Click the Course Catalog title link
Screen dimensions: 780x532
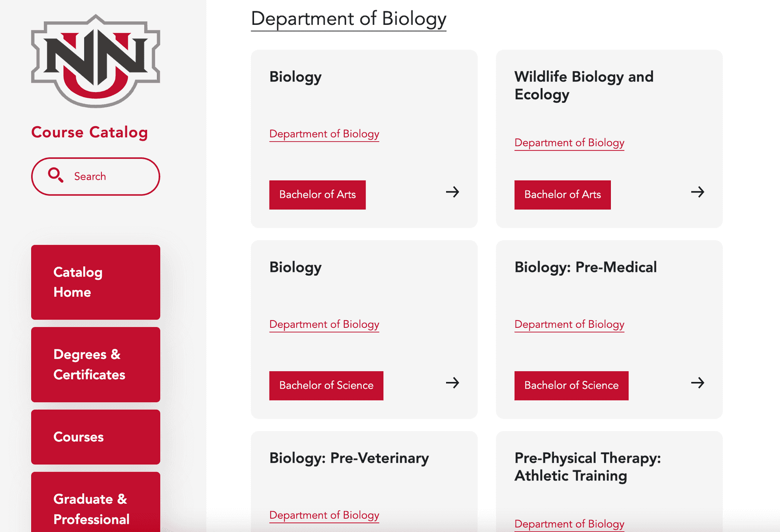90,133
